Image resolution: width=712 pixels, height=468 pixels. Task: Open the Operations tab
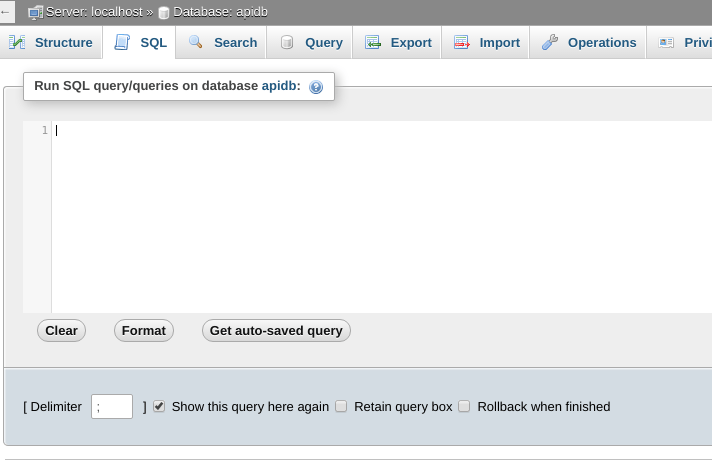pyautogui.click(x=588, y=43)
